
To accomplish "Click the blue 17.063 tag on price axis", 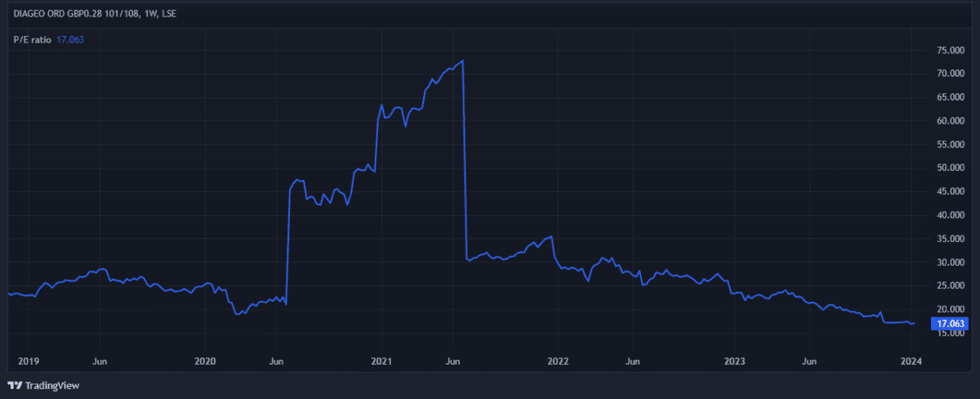I will point(952,324).
